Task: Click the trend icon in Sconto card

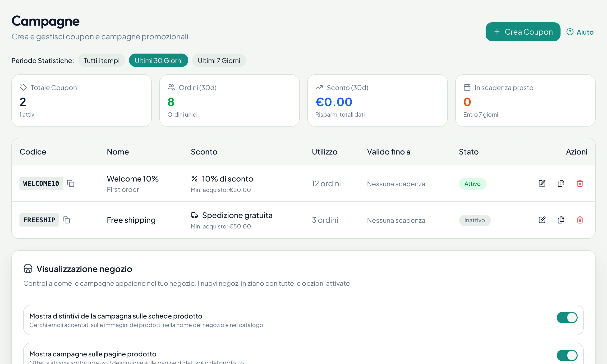Action: click(x=319, y=87)
